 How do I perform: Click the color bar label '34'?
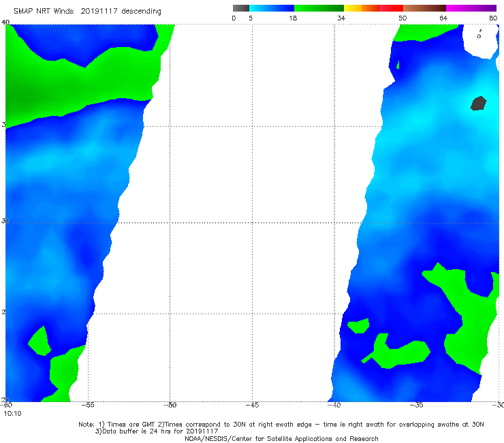pyautogui.click(x=341, y=18)
